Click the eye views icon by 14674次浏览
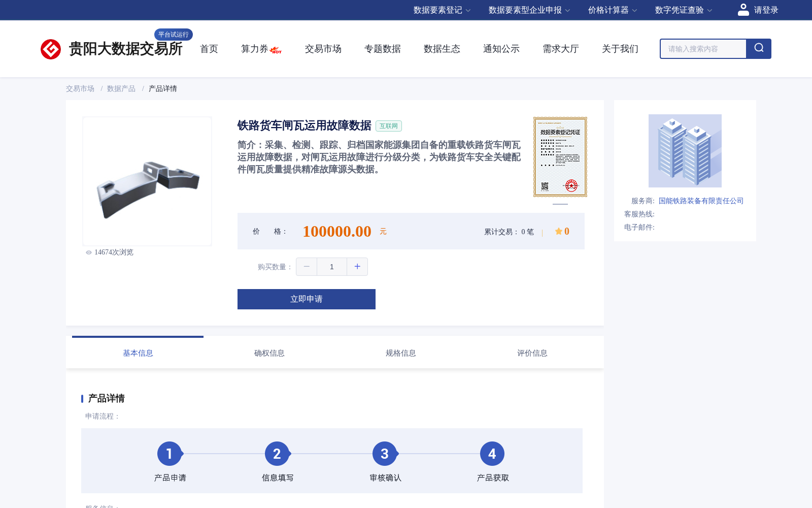The image size is (812, 508). tap(89, 252)
